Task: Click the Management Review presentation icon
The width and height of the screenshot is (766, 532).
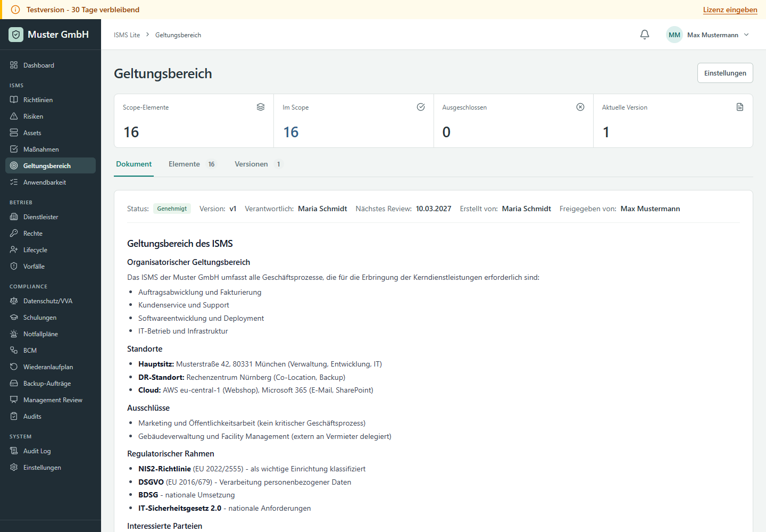Action: point(14,400)
